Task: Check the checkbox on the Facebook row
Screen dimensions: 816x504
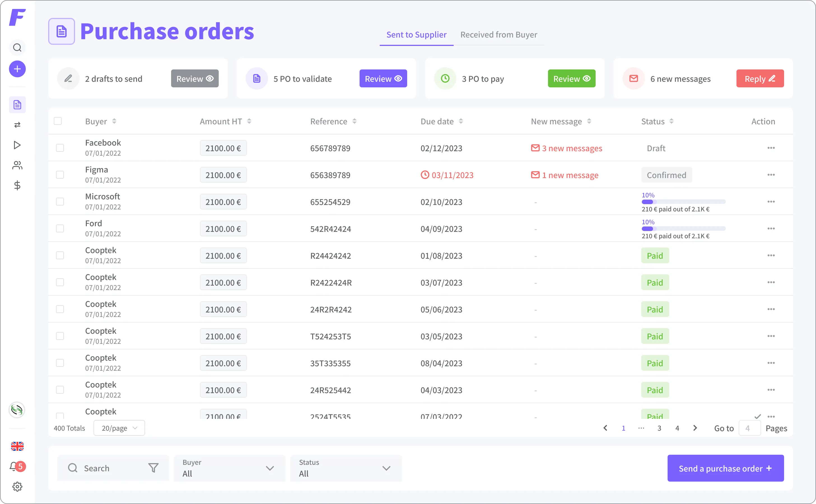Action: [x=60, y=148]
